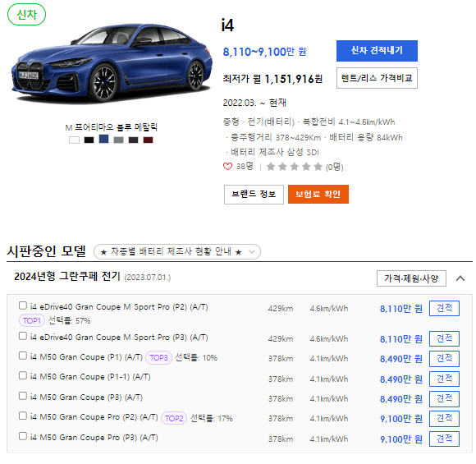Open 브랜드 정보
476x464 pixels.
tap(254, 194)
